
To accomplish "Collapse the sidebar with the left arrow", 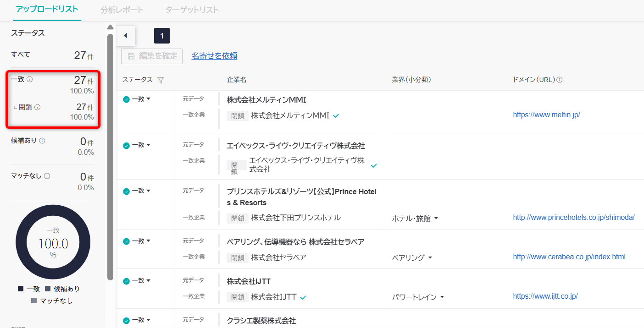I will point(125,36).
